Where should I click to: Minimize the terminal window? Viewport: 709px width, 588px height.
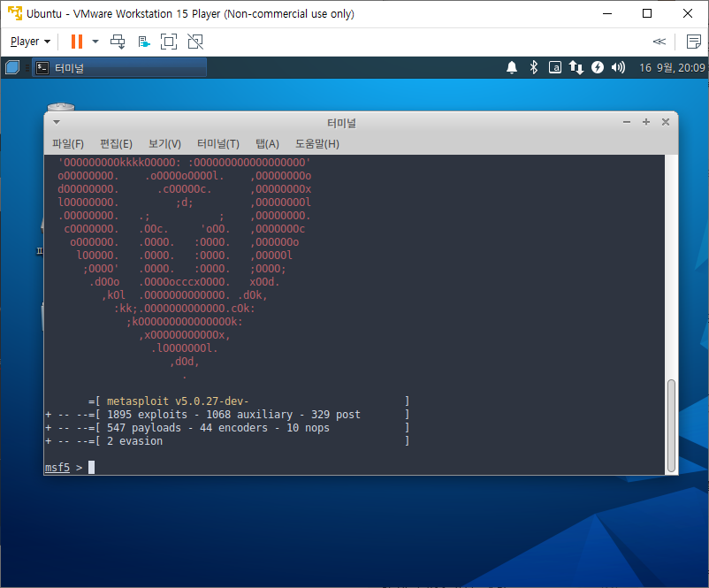click(627, 122)
